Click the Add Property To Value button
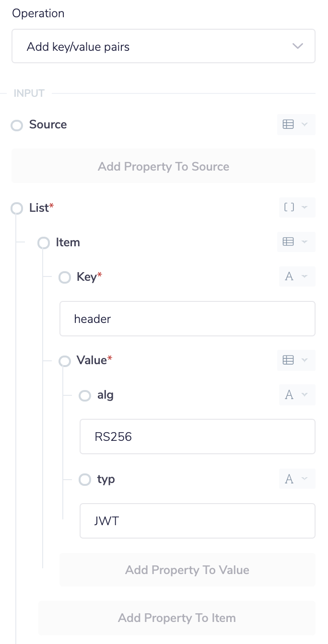 click(x=187, y=570)
